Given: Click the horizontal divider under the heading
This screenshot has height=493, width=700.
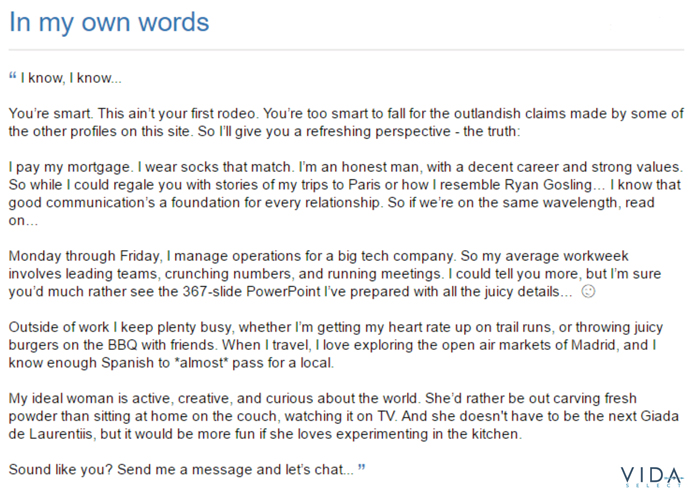Looking at the screenshot, I should (346, 50).
